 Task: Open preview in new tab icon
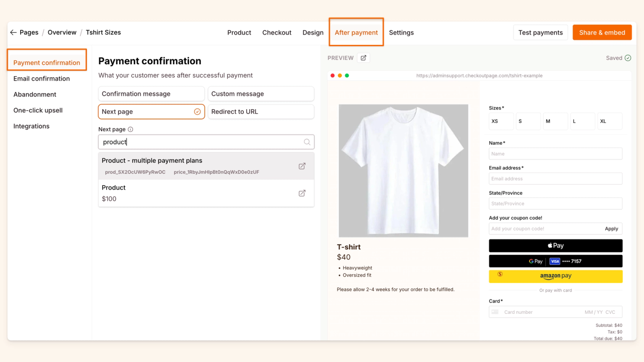tap(363, 58)
